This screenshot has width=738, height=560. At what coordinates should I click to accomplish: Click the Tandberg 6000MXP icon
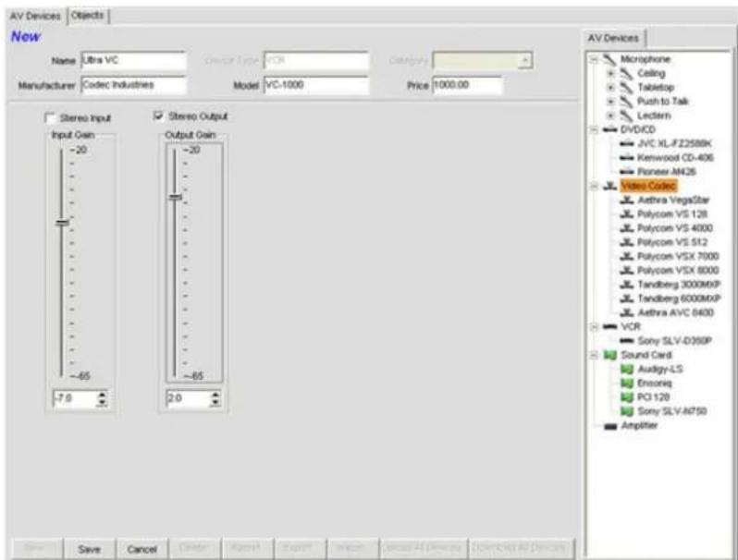[x=627, y=299]
